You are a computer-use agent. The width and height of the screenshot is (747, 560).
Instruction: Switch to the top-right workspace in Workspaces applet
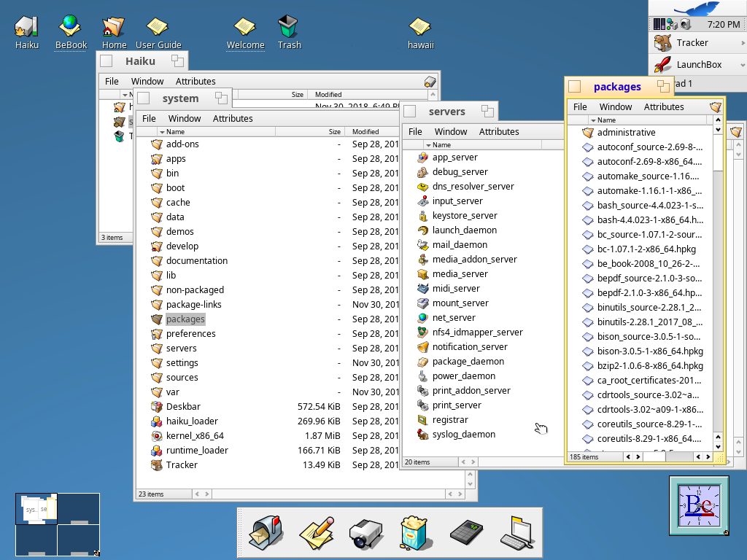(x=78, y=508)
